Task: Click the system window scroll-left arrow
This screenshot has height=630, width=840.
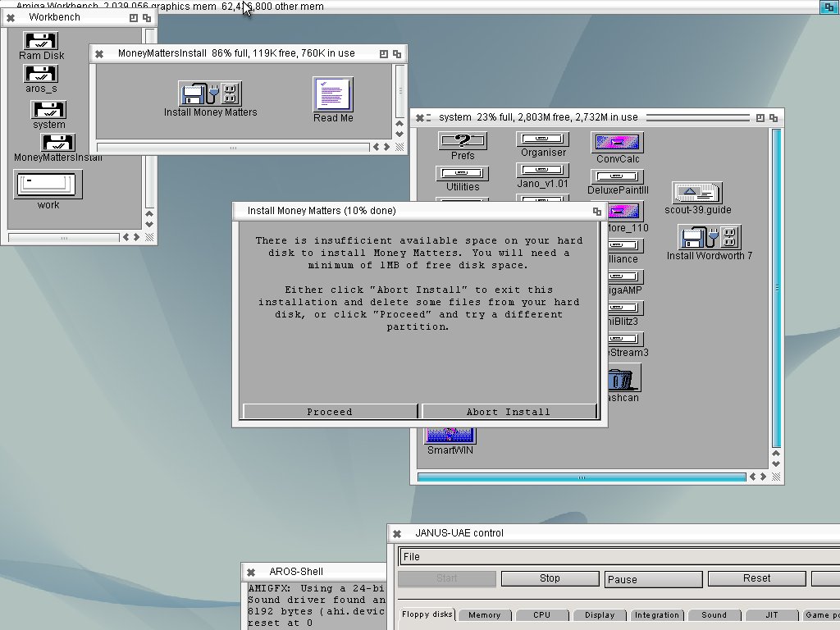Action: pyautogui.click(x=753, y=477)
